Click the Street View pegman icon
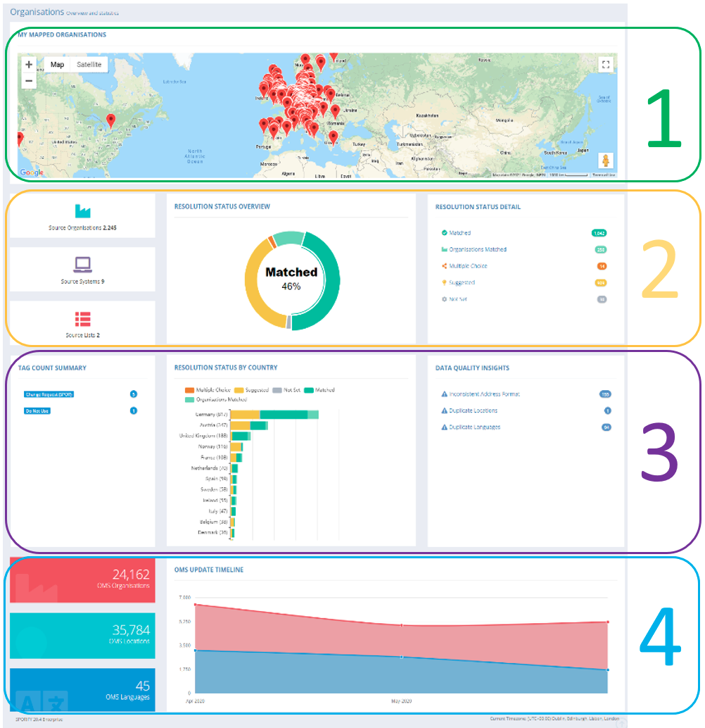The width and height of the screenshot is (705, 728). pyautogui.click(x=604, y=161)
